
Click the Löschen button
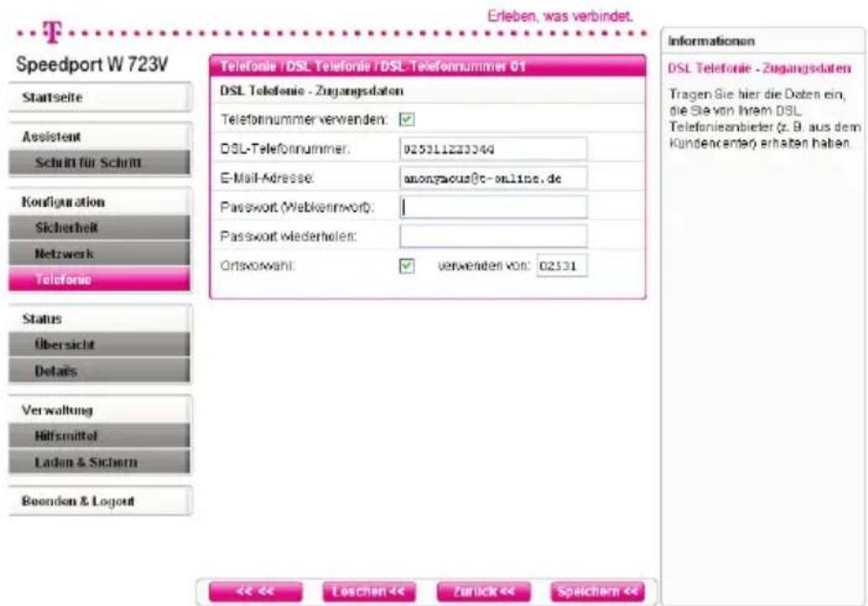click(369, 591)
